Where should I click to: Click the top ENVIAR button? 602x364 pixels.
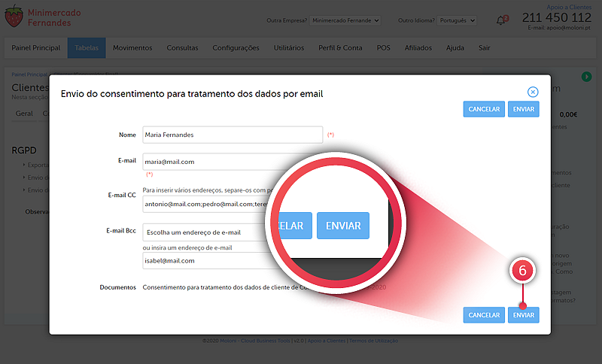tap(523, 109)
